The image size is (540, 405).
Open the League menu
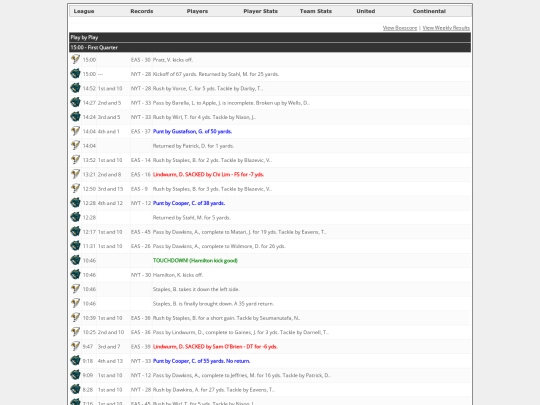coord(84,11)
